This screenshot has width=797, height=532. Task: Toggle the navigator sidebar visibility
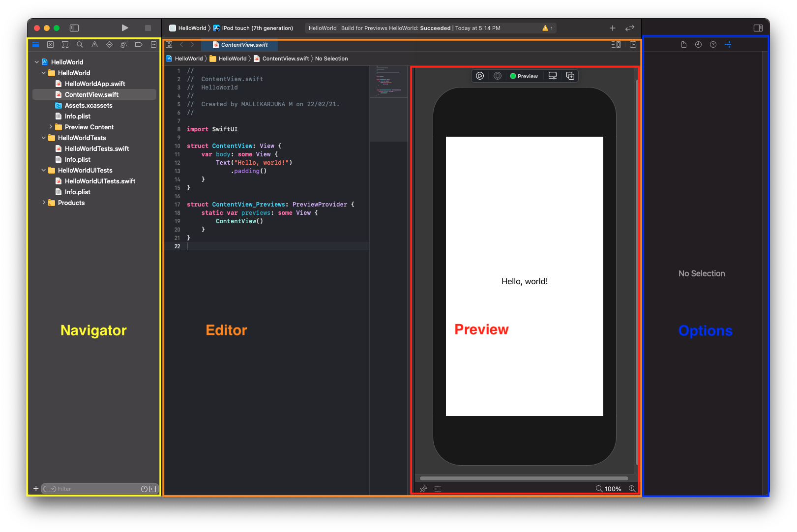74,28
